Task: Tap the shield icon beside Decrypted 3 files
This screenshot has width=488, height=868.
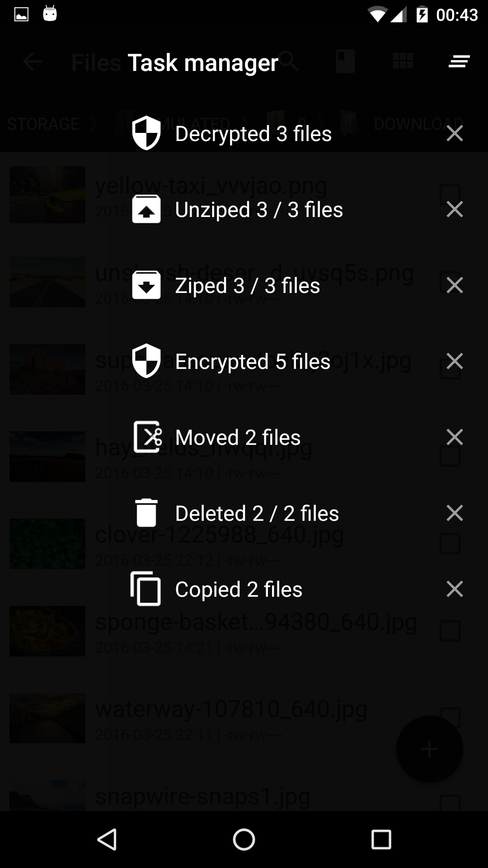Action: pos(146,133)
